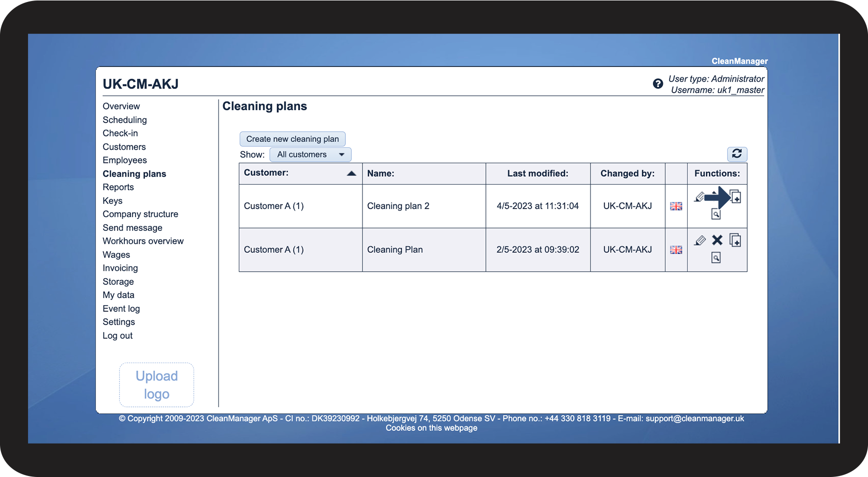Preview Cleaning plan 2 with magnifier icon
Image resolution: width=868 pixels, height=477 pixels.
pos(716,214)
